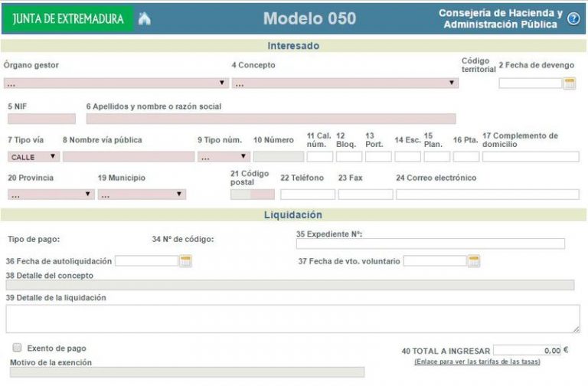
Task: Open calendar for Fecha de vto. voluntario
Action: tap(474, 261)
